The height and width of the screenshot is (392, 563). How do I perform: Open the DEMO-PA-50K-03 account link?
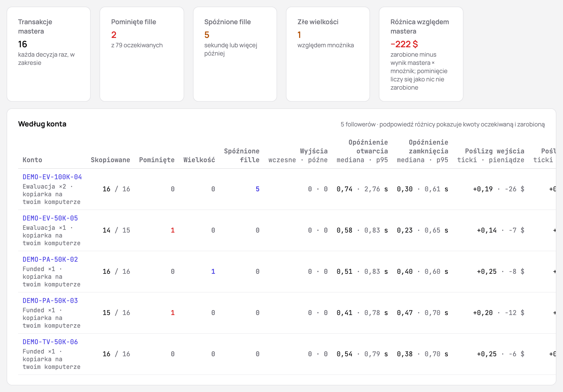pyautogui.click(x=50, y=301)
